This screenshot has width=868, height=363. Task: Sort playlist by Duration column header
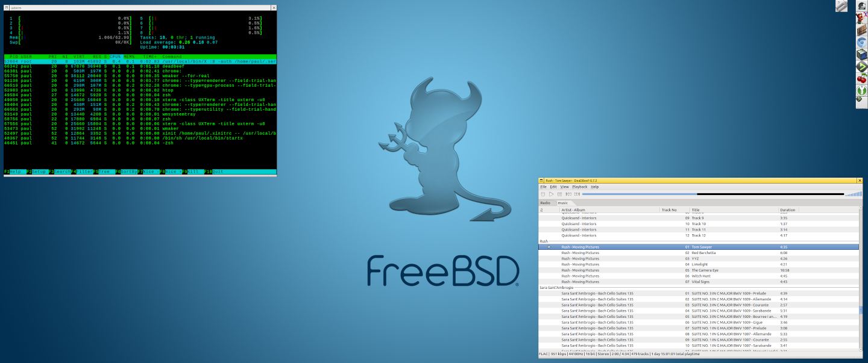click(787, 210)
